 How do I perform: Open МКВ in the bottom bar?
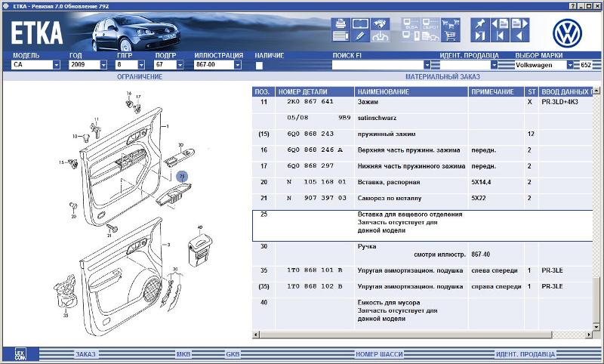pyautogui.click(x=183, y=354)
